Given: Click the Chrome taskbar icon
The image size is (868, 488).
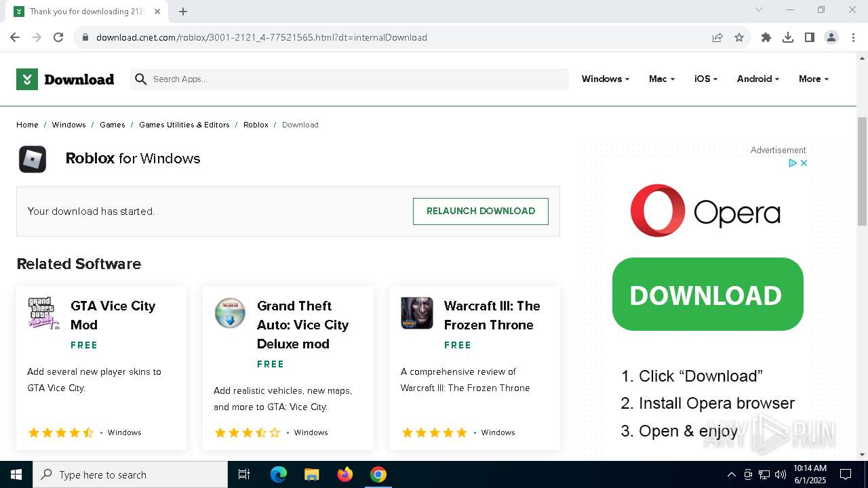Looking at the screenshot, I should [x=378, y=474].
